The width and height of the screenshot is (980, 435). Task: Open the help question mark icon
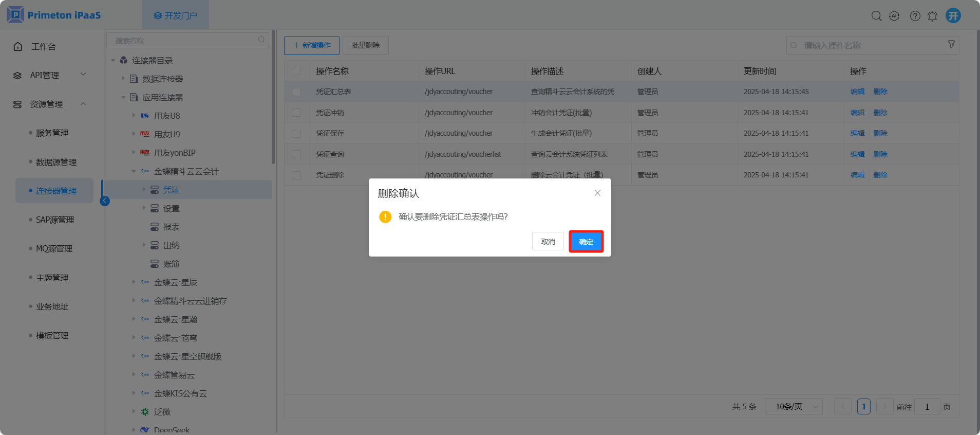click(x=915, y=16)
